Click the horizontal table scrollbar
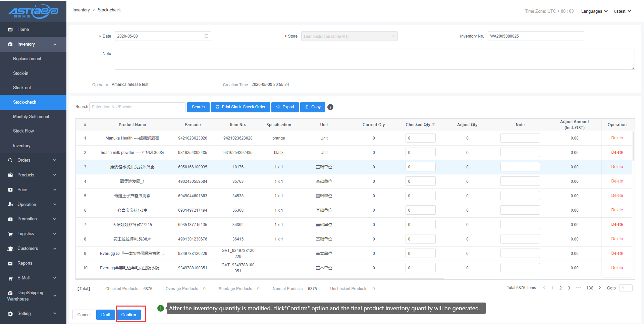Image resolution: width=644 pixels, height=324 pixels. (260, 278)
